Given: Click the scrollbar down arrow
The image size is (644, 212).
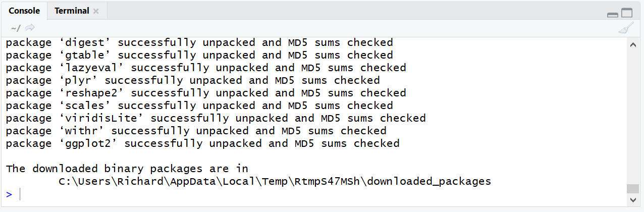Looking at the screenshot, I should tap(632, 199).
